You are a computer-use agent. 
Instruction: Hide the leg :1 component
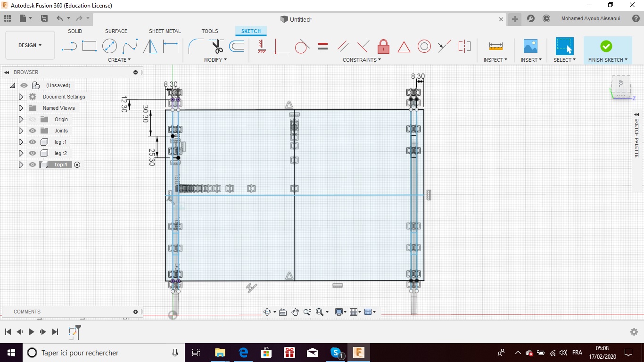(33, 142)
